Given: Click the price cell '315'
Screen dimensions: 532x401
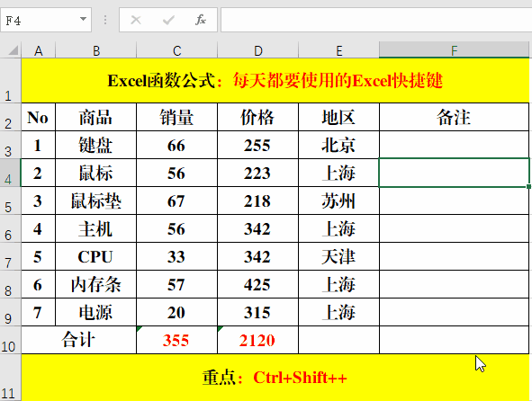Looking at the screenshot, I should point(257,312).
